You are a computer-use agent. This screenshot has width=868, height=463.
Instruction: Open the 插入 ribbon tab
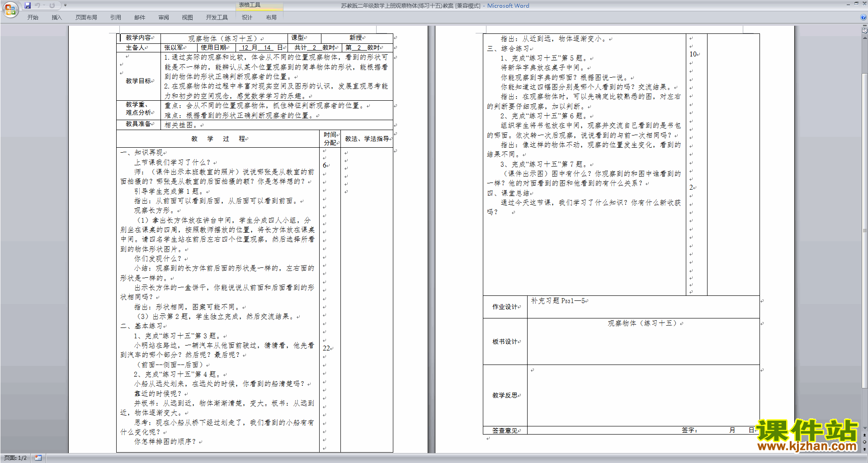click(x=57, y=17)
